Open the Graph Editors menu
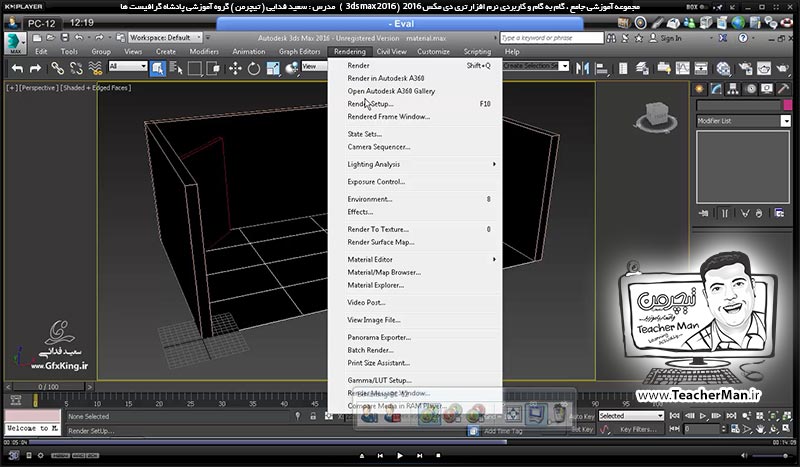The height and width of the screenshot is (467, 800). click(299, 52)
